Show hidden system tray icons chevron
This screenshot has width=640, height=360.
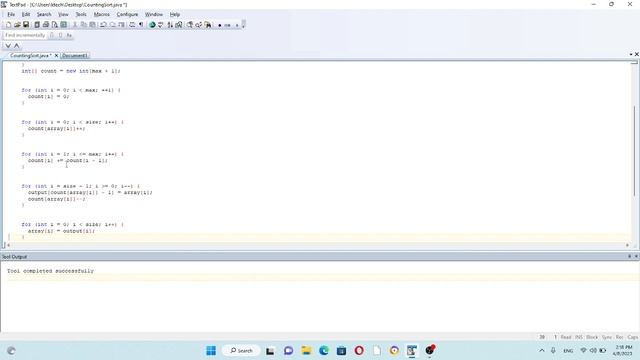tap(542, 351)
